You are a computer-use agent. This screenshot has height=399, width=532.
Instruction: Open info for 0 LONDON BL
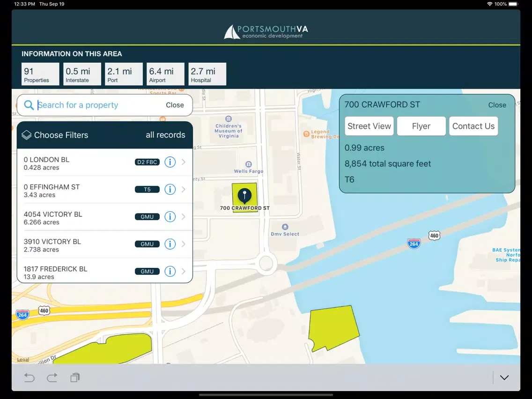click(170, 162)
